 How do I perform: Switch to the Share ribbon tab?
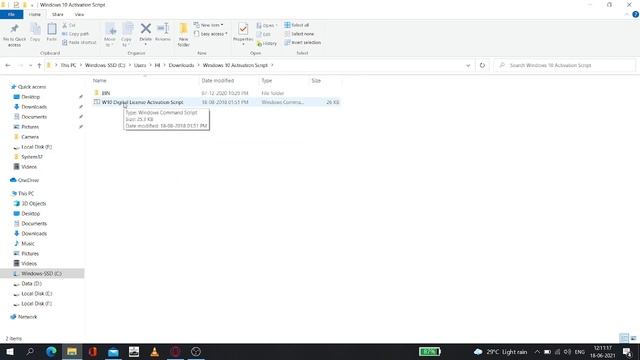58,14
